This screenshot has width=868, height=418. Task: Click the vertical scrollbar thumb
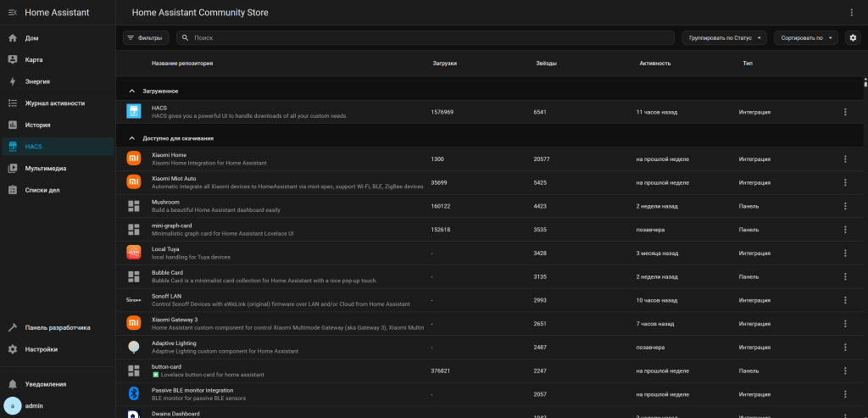[x=865, y=83]
